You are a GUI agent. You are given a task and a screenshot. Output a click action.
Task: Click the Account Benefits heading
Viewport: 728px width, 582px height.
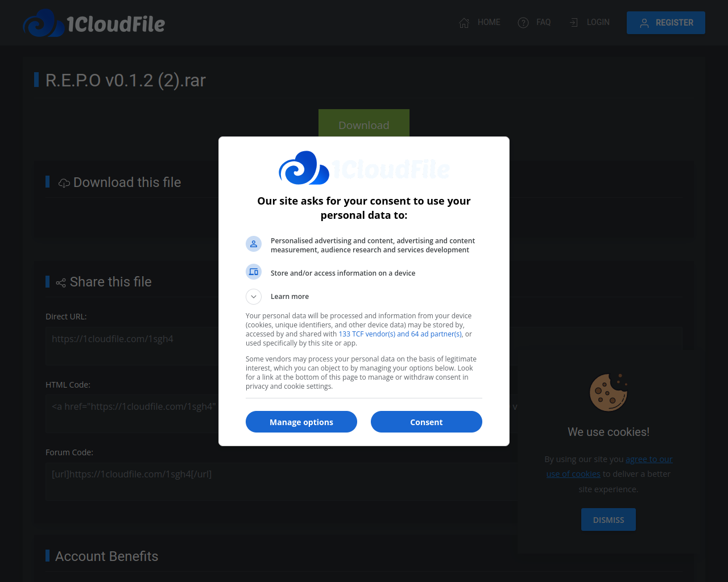pyautogui.click(x=107, y=556)
